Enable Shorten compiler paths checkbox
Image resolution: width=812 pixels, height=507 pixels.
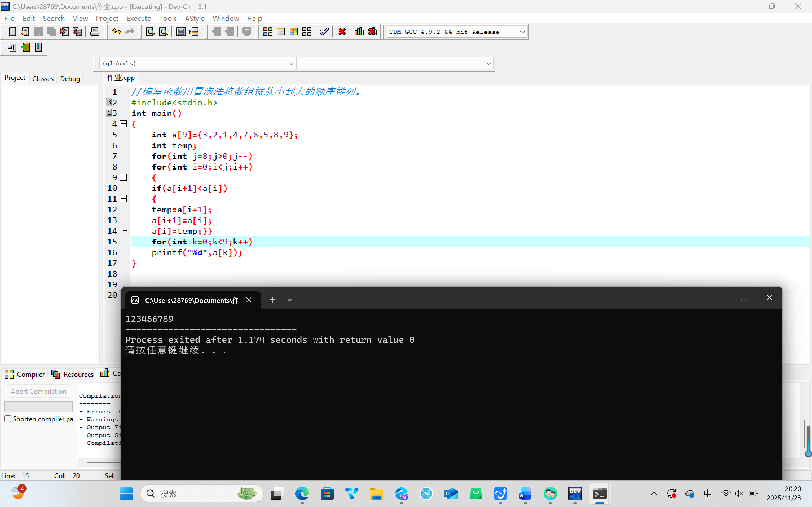click(8, 419)
